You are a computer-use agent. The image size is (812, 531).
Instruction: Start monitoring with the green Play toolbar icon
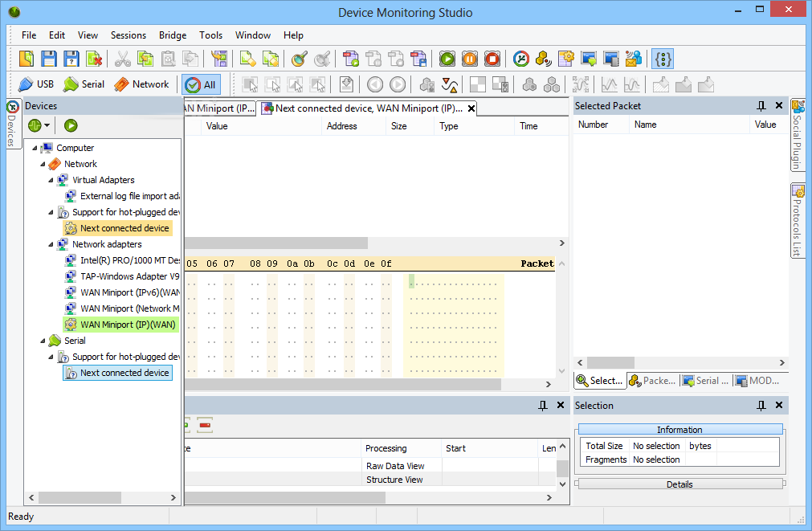pyautogui.click(x=447, y=58)
